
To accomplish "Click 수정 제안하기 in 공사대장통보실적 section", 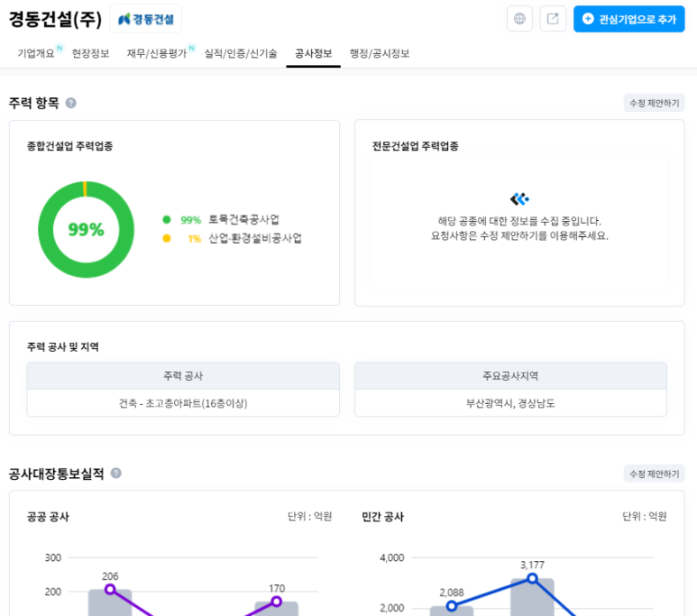I will (x=654, y=473).
